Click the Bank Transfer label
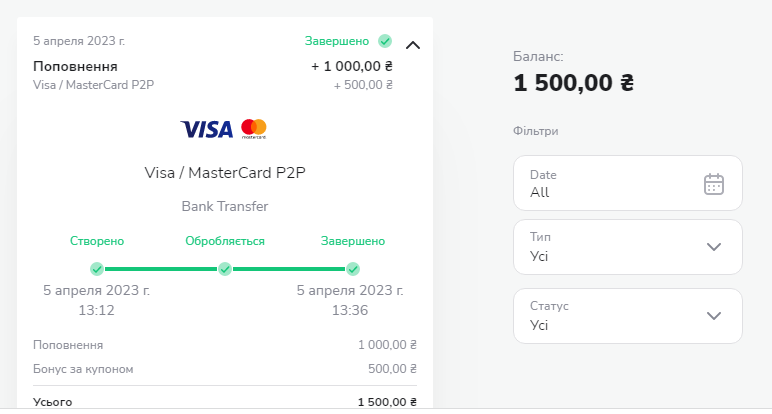Viewport: 772px width, 414px height. pyautogui.click(x=225, y=206)
